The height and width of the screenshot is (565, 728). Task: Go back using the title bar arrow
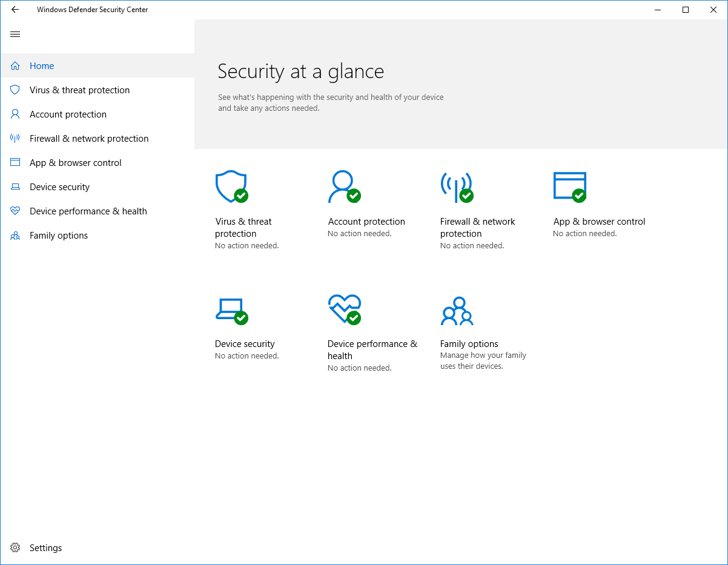point(15,10)
